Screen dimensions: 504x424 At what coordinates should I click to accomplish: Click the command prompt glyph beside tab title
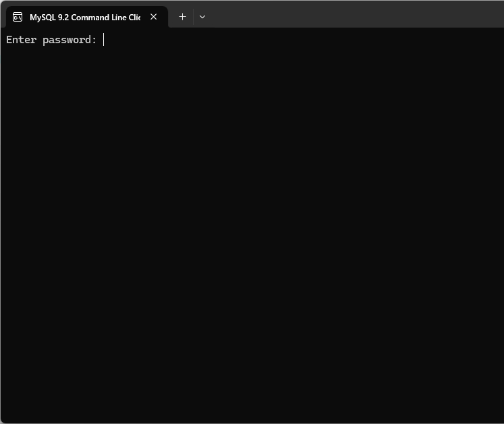point(18,17)
